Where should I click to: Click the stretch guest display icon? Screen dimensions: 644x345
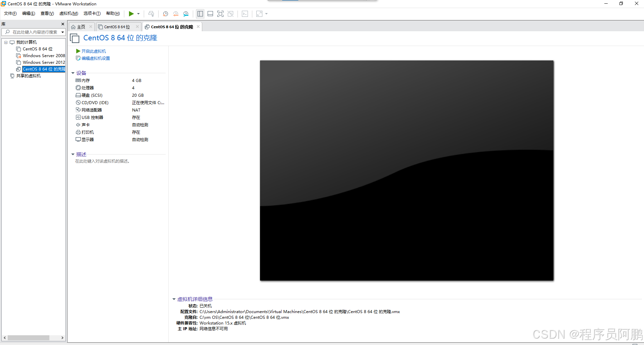[x=259, y=14]
